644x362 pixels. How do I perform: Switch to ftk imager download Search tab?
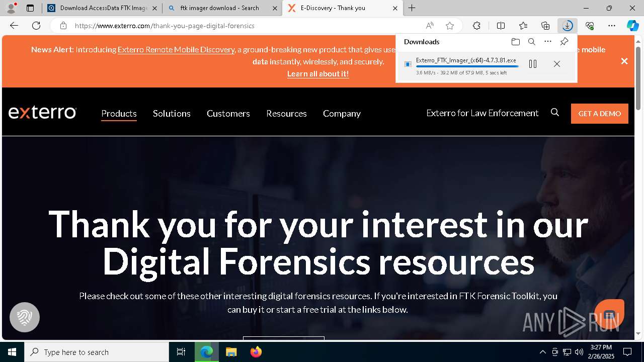point(221,8)
